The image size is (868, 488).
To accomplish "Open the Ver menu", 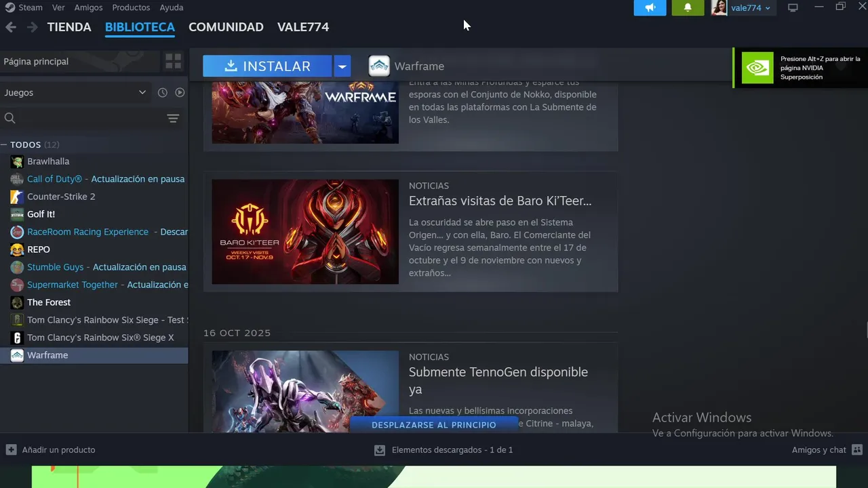I will [x=58, y=7].
